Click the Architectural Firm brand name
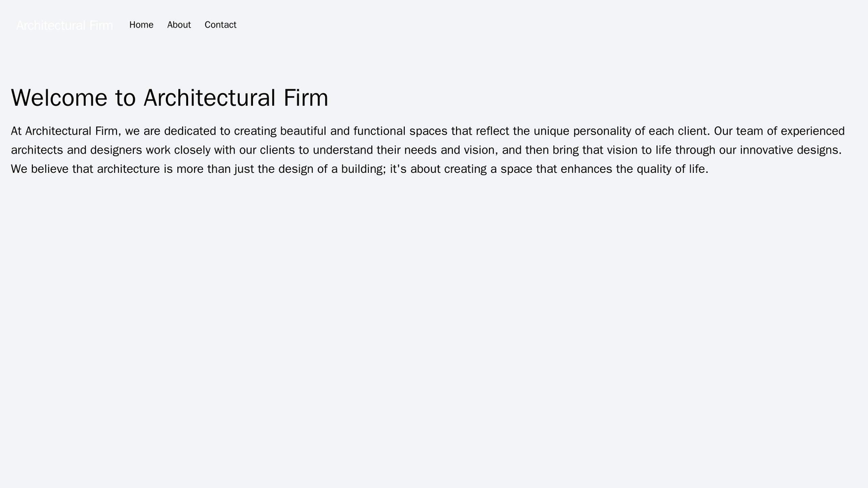The height and width of the screenshot is (488, 868). click(x=65, y=25)
